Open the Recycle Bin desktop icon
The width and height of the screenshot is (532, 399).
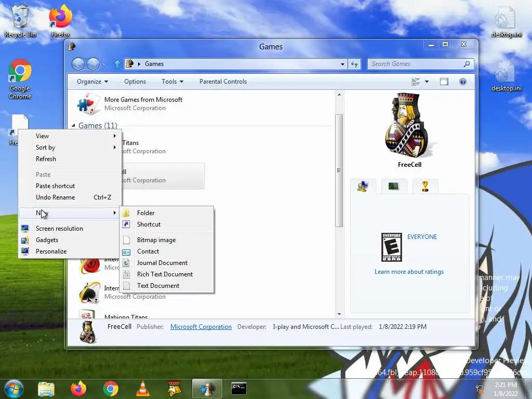pyautogui.click(x=20, y=21)
